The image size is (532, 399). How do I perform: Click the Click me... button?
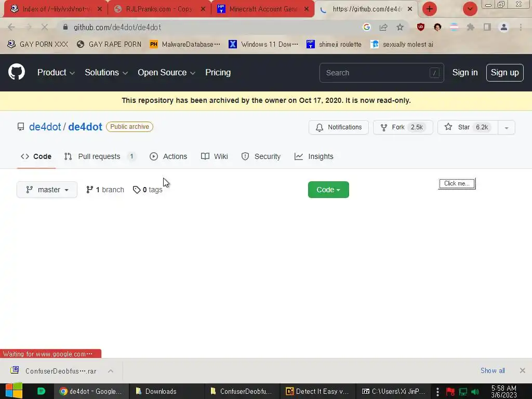point(457,183)
